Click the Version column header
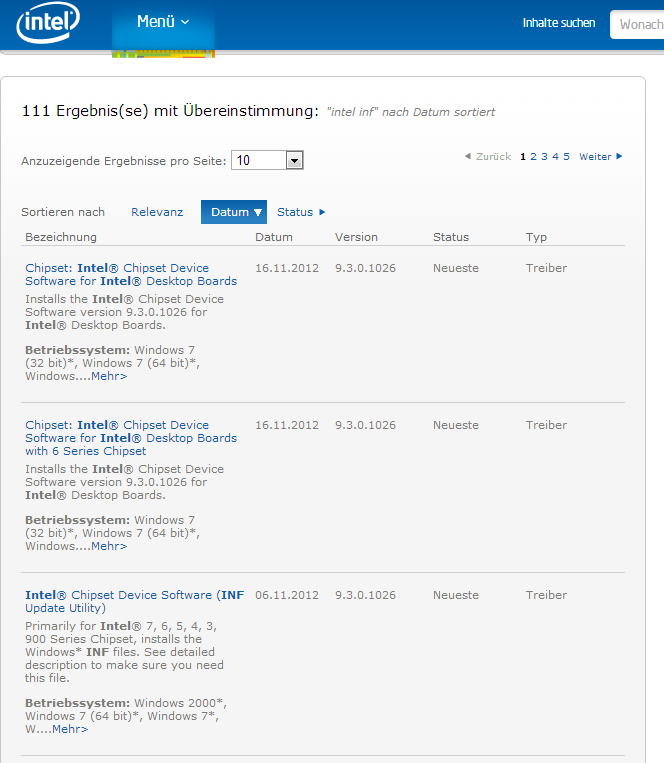Image resolution: width=664 pixels, height=763 pixels. [x=356, y=237]
